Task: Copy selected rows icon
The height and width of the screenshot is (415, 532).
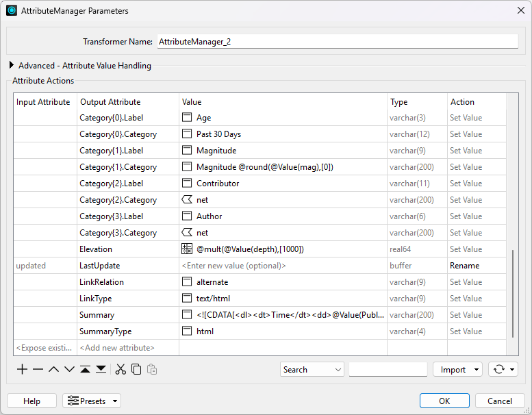Action: point(136,369)
